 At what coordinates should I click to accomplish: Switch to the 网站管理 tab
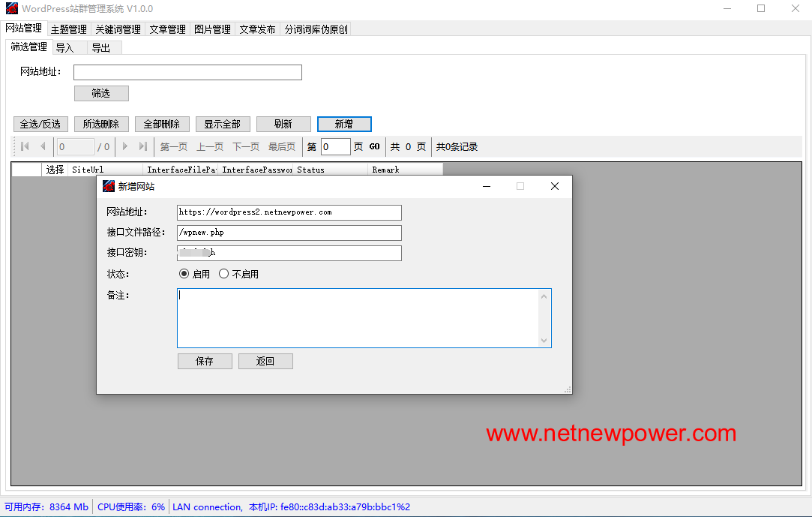point(24,29)
